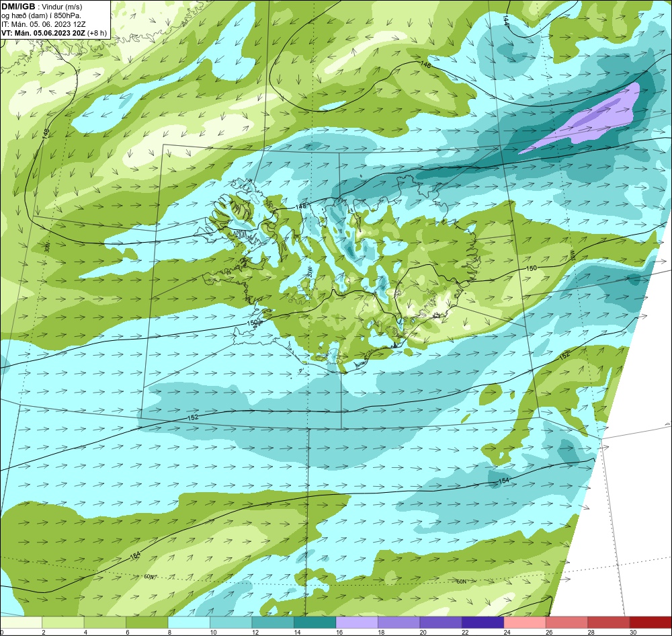Select the light cyan legend swatch between 8 and 10
Viewport: 672px width, 636px height.
(189, 623)
